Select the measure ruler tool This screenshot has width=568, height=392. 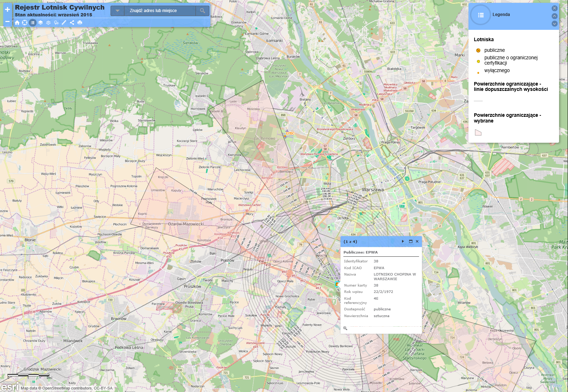pos(64,22)
